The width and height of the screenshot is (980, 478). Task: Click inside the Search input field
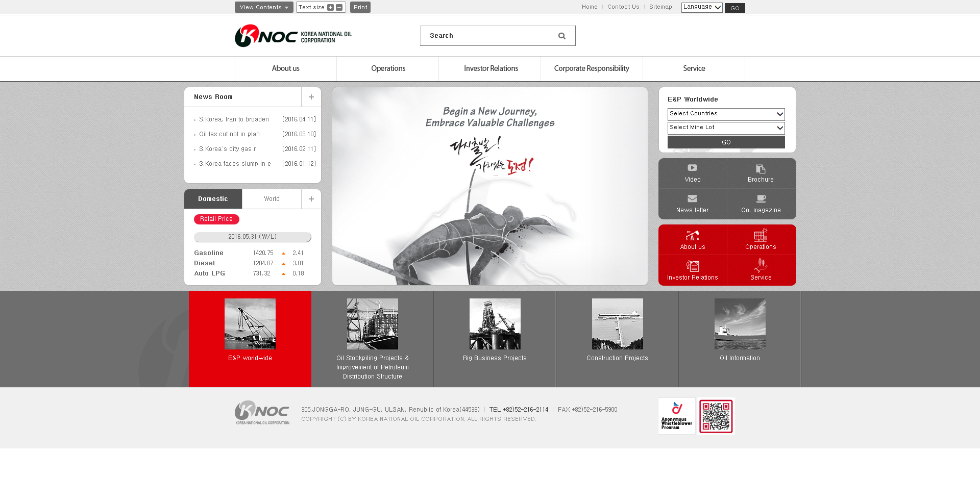[487, 36]
